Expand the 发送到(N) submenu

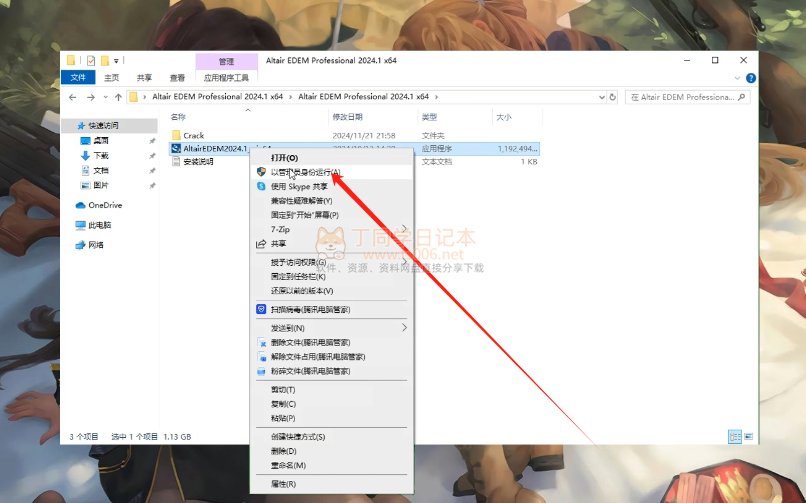[x=332, y=328]
